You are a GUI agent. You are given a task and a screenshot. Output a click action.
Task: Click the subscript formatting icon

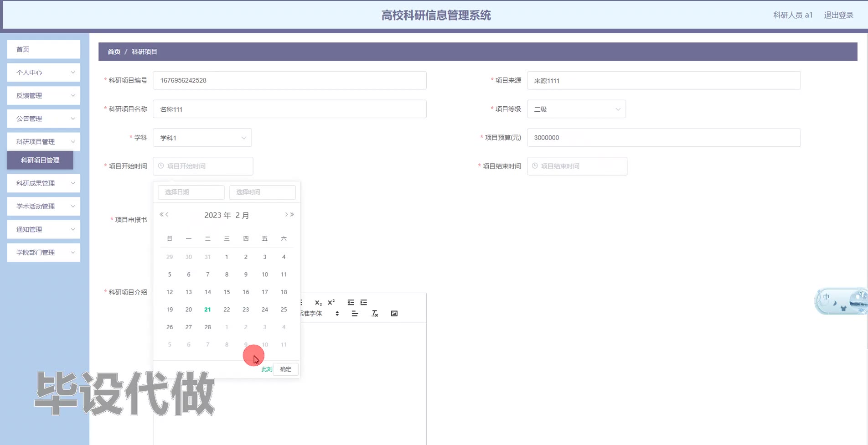point(318,303)
